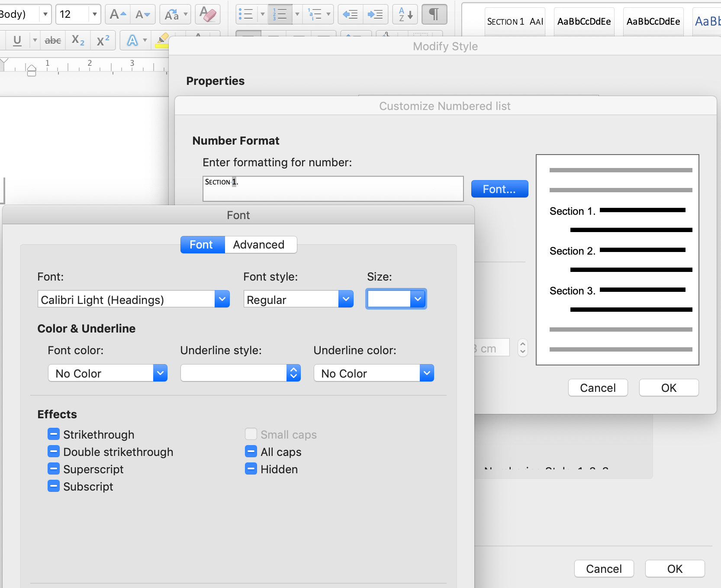Select the bulleted list icon
Viewport: 721px width, 588px height.
246,14
